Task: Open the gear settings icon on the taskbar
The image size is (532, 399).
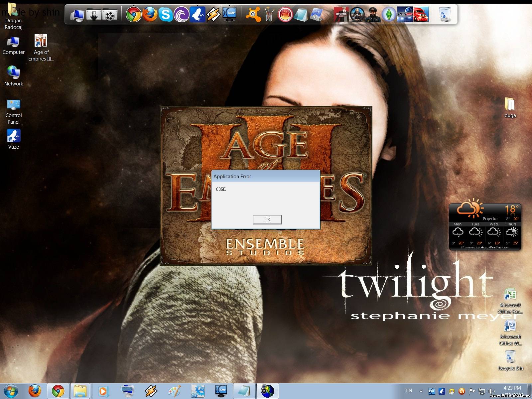Action: tap(198, 391)
